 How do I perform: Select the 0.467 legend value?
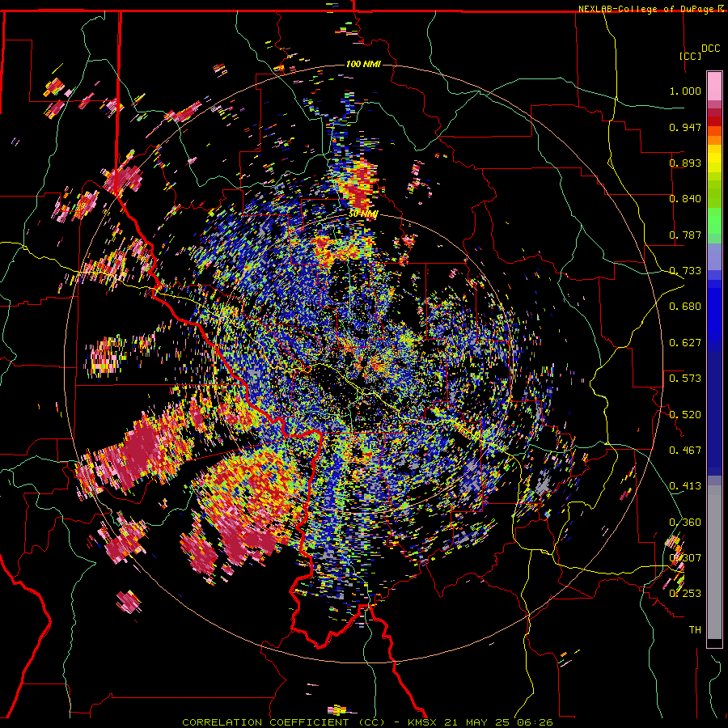(x=685, y=451)
